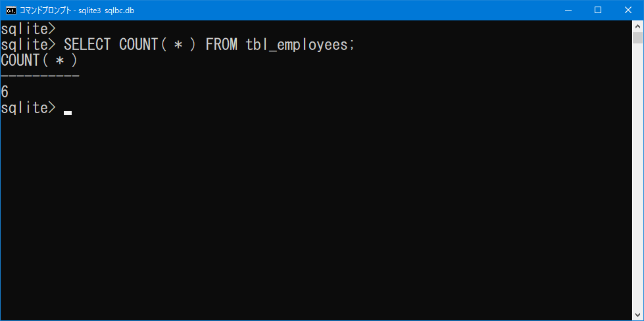Click the first empty sqlite> prompt line
This screenshot has height=321, width=644.
click(28, 29)
